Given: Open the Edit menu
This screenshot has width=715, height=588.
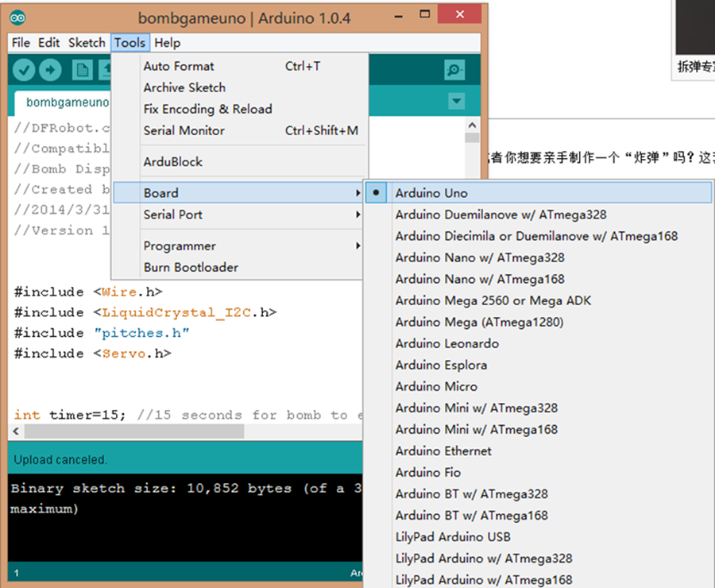Looking at the screenshot, I should pos(48,43).
